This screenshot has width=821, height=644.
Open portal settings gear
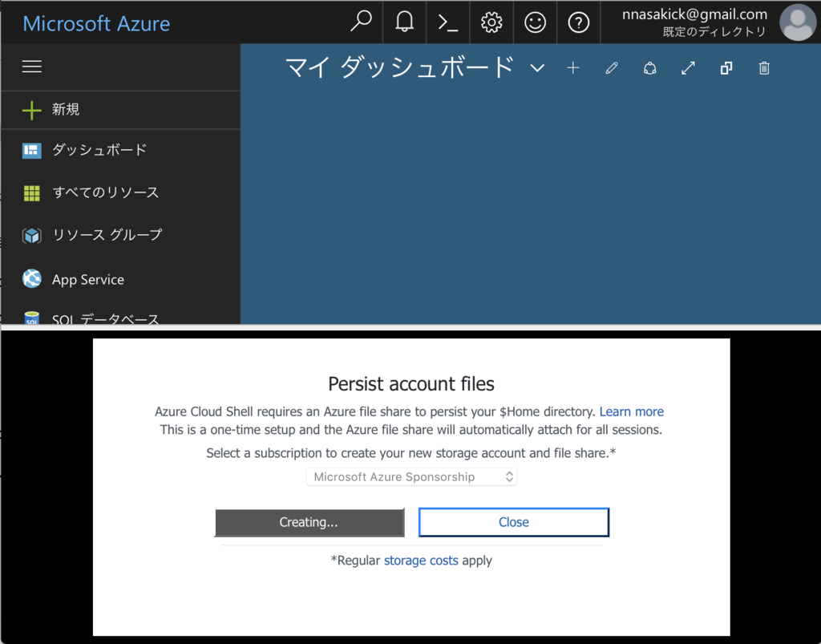[x=491, y=22]
